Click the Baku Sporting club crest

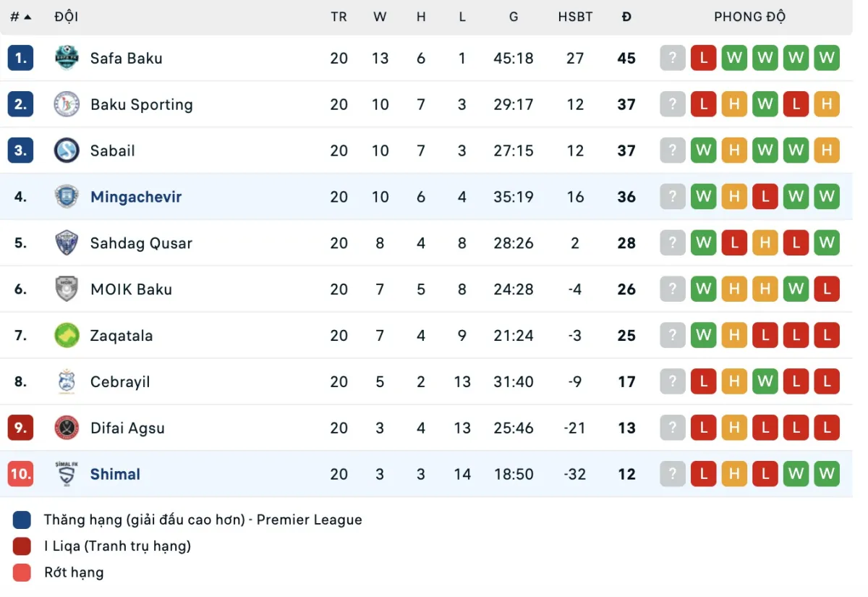tap(67, 104)
